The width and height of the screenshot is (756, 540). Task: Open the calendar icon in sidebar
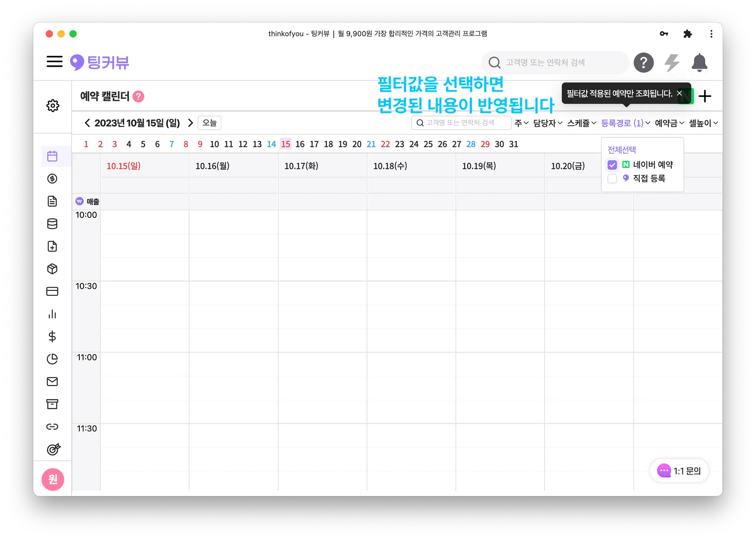pos(52,156)
